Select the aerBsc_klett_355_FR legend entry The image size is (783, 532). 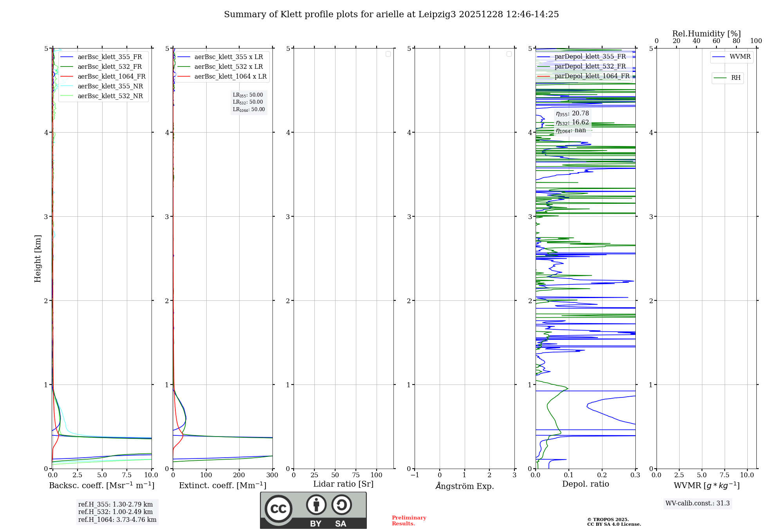[x=110, y=57]
